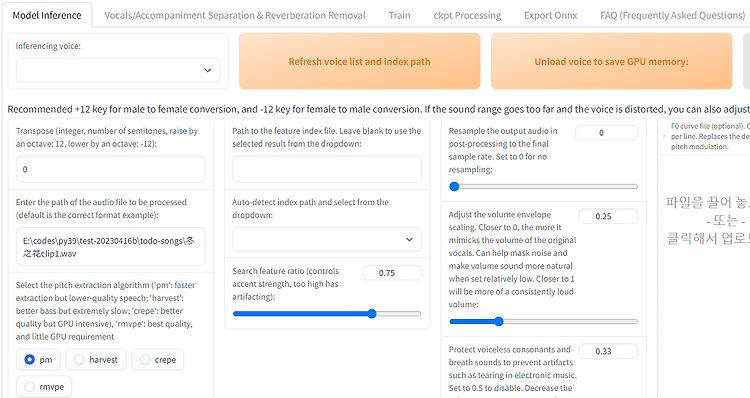Open the Inferencing voice dropdown chevron
The image size is (750, 398).
pyautogui.click(x=208, y=70)
